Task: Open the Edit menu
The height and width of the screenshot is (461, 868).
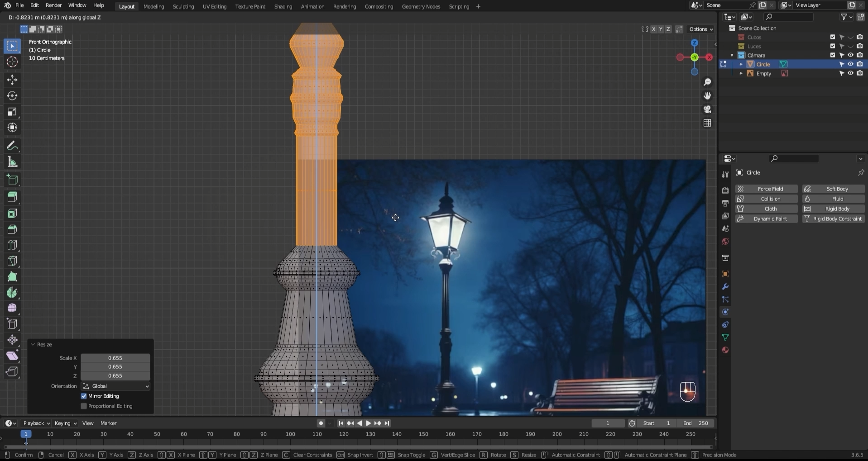Action: [34, 5]
